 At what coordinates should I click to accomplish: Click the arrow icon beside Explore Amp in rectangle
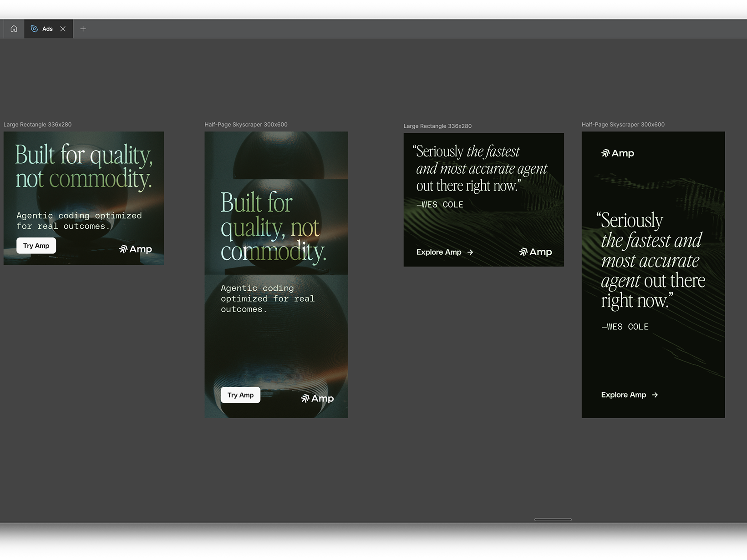(470, 252)
